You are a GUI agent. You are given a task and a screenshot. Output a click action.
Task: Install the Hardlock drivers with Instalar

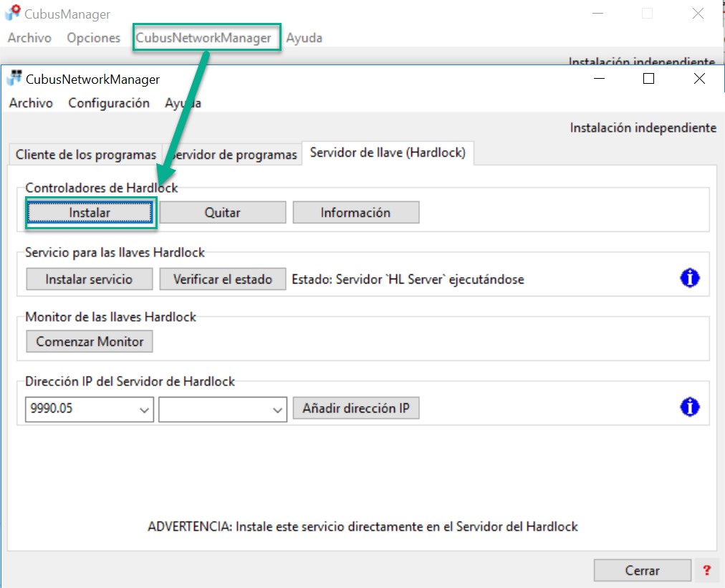click(x=90, y=213)
